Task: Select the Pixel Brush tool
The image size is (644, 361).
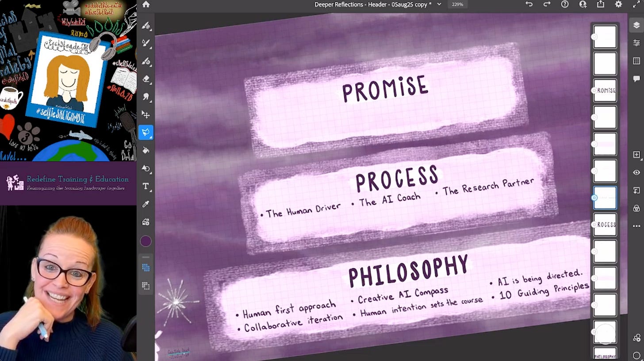Action: [146, 26]
